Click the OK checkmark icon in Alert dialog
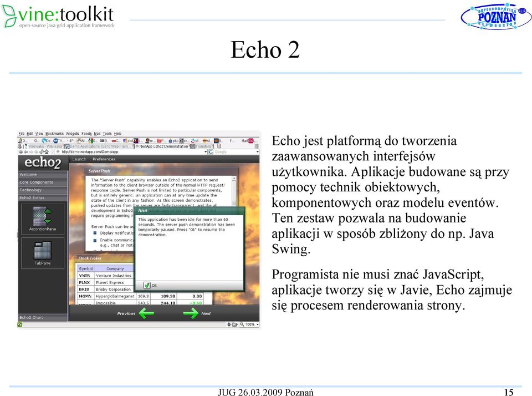The image size is (532, 396). coord(146,285)
